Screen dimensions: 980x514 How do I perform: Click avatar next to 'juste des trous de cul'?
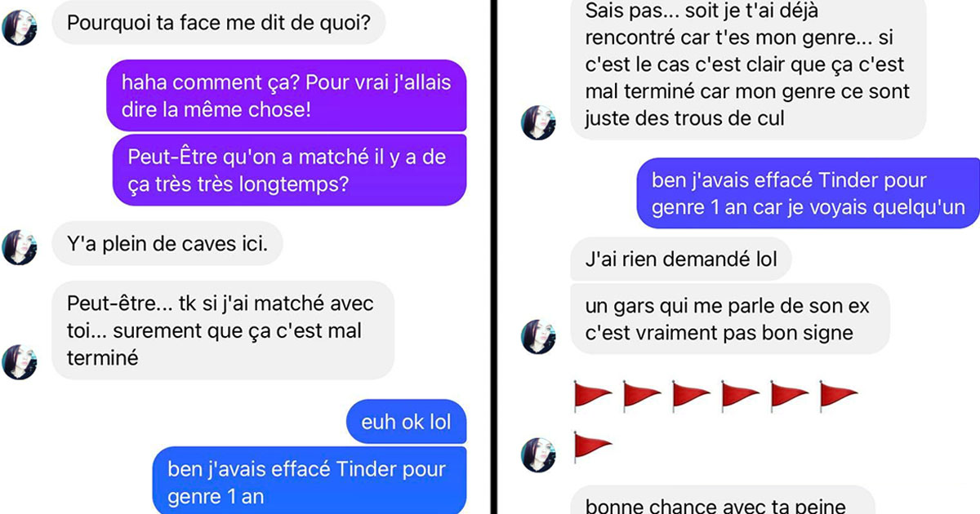point(538,122)
